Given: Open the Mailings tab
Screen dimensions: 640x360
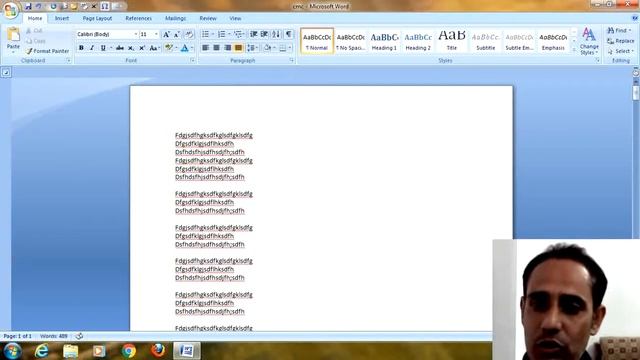Looking at the screenshot, I should [x=176, y=18].
